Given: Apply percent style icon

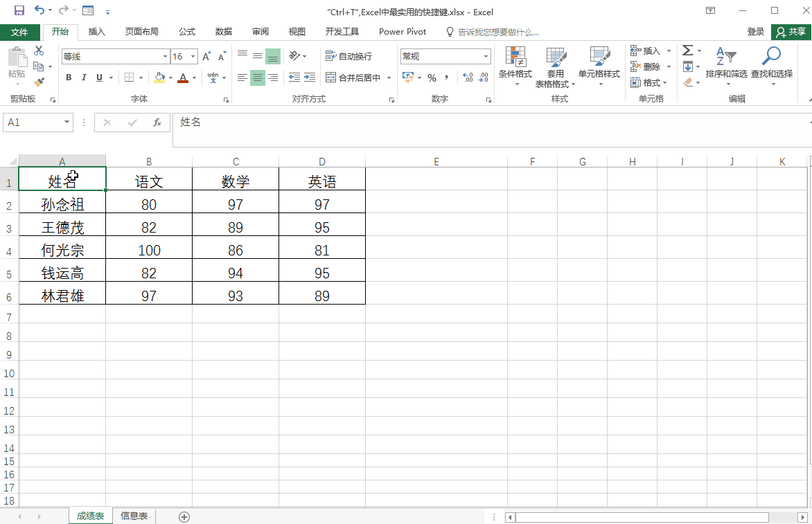Looking at the screenshot, I should 432,78.
